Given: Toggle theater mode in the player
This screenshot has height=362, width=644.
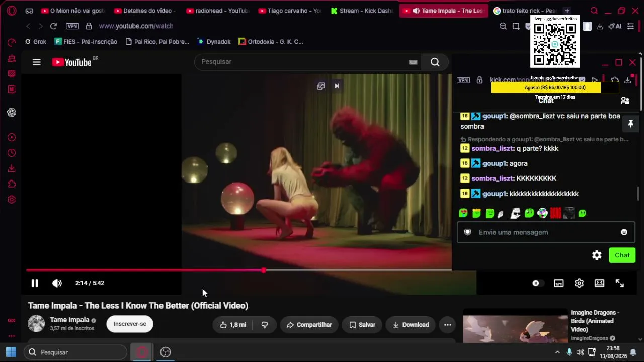Looking at the screenshot, I should tap(599, 283).
